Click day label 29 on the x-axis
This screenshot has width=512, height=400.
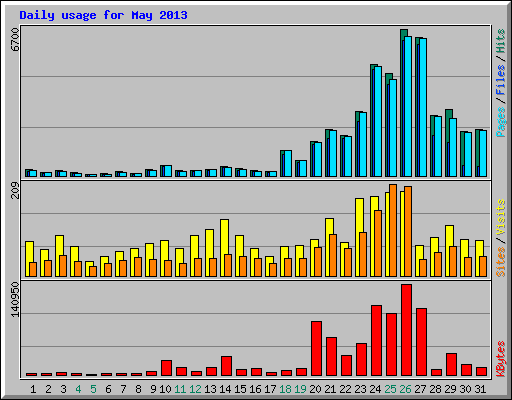click(x=450, y=389)
